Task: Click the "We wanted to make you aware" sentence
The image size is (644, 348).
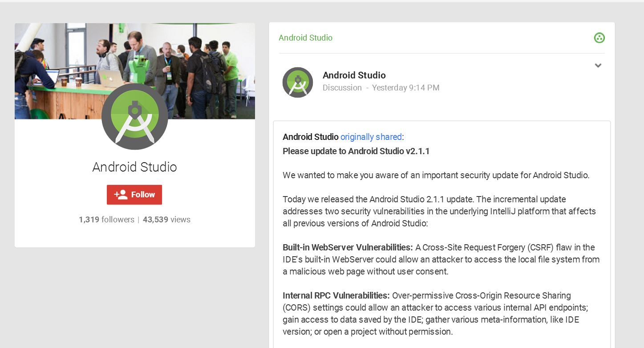Action: click(436, 175)
